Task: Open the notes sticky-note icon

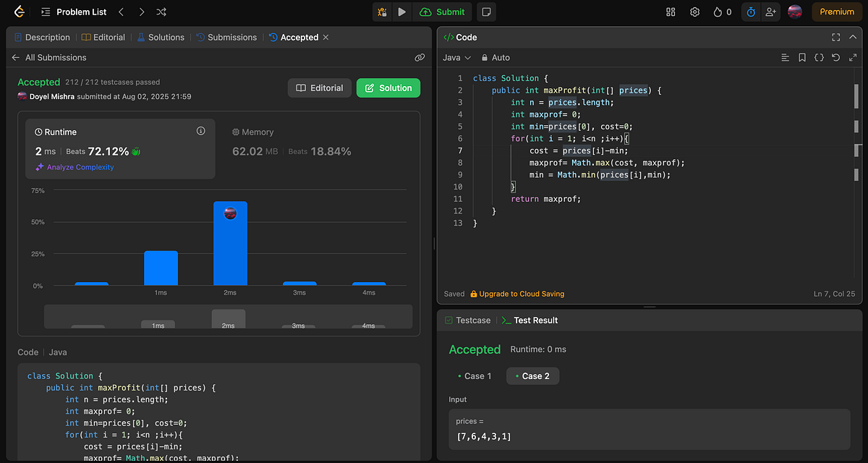Action: pos(487,12)
